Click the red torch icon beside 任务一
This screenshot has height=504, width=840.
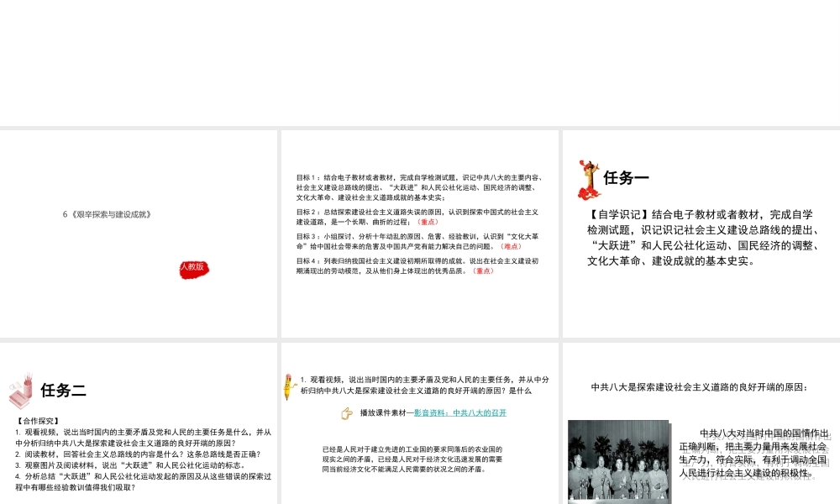[589, 180]
